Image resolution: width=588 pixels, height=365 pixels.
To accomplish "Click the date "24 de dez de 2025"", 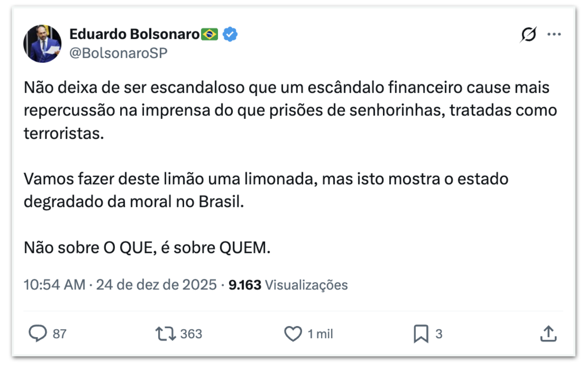I will coord(156,285).
